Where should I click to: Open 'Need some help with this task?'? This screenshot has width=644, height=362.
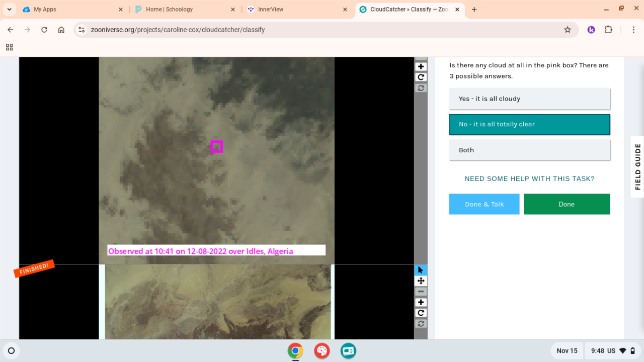[x=529, y=178]
